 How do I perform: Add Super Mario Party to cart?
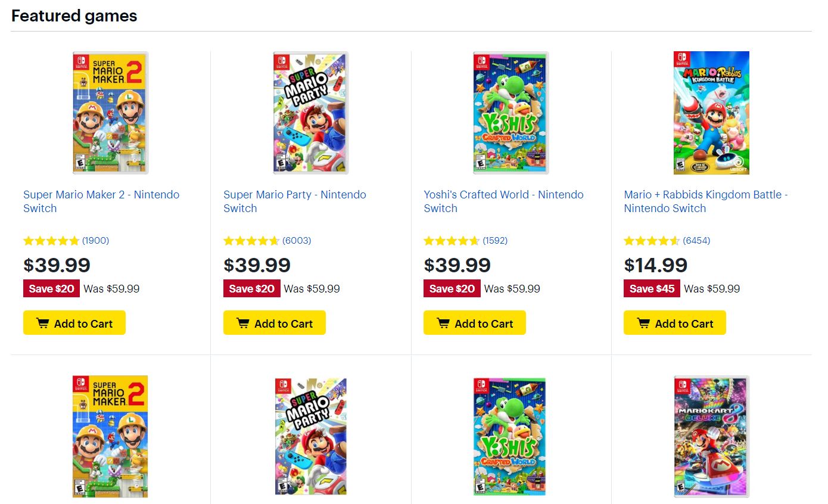point(275,323)
